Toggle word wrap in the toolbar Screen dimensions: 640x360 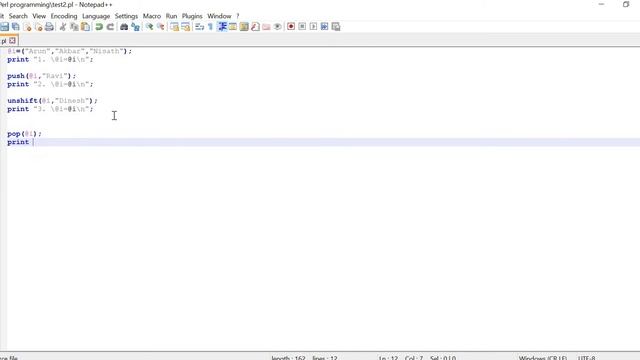[x=199, y=27]
